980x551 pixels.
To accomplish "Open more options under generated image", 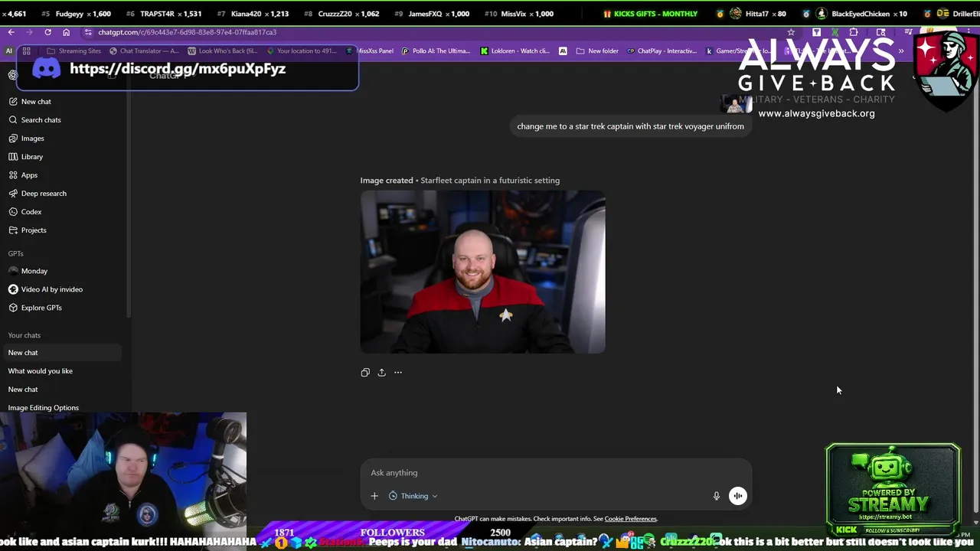I will [398, 373].
